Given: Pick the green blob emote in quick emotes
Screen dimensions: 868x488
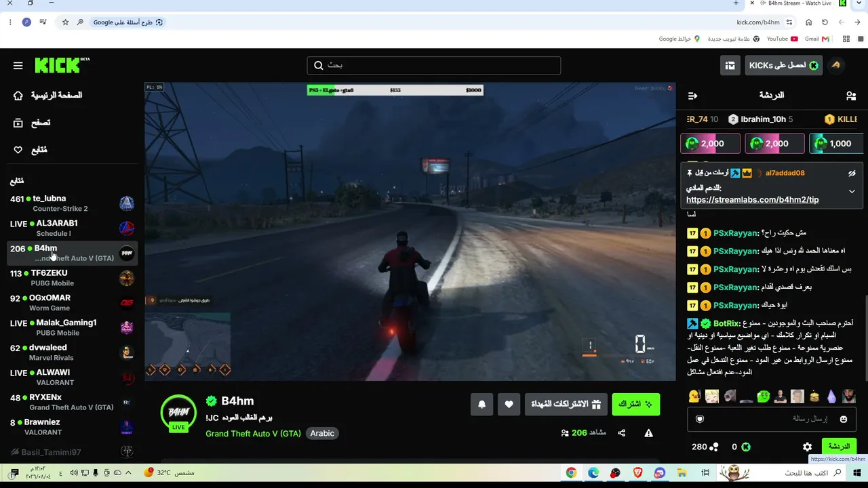Looking at the screenshot, I should click(763, 396).
